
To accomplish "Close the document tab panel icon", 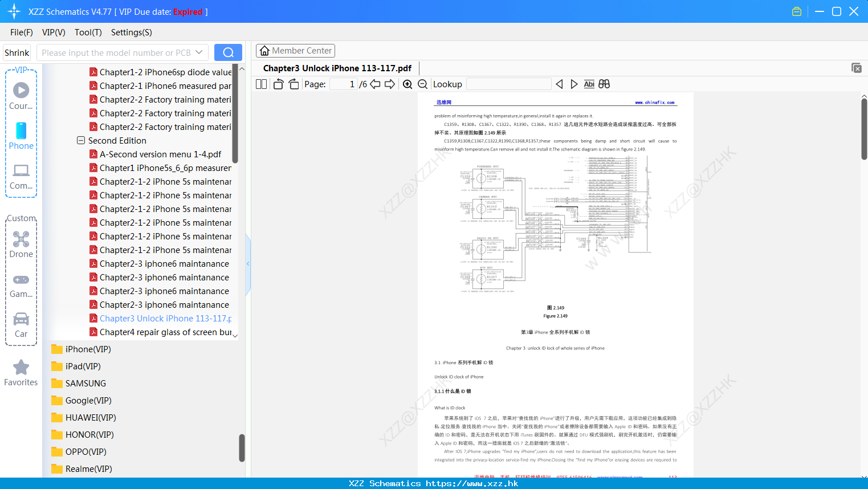I will (856, 68).
